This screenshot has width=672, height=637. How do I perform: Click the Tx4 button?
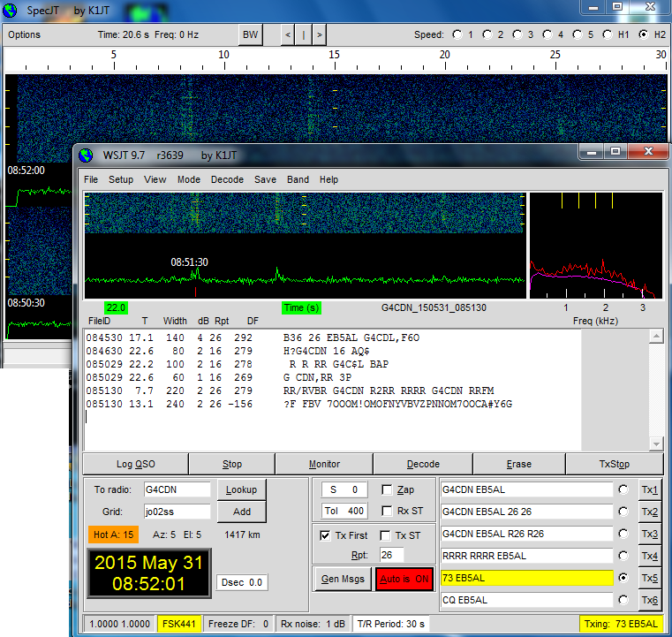coord(649,556)
